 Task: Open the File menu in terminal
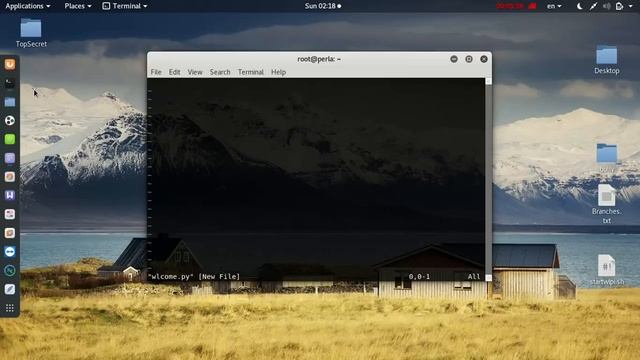[x=156, y=72]
